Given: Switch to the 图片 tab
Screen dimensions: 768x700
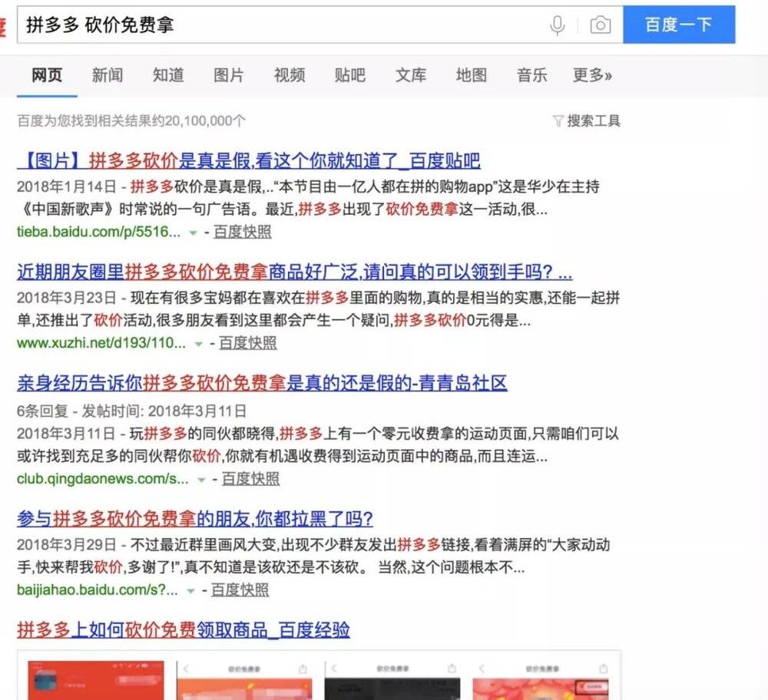Looking at the screenshot, I should (229, 75).
